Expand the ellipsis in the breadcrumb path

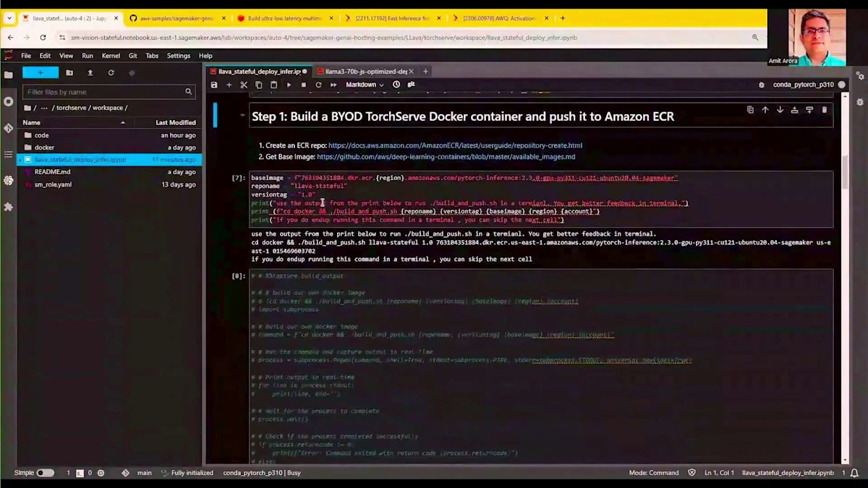[44, 108]
